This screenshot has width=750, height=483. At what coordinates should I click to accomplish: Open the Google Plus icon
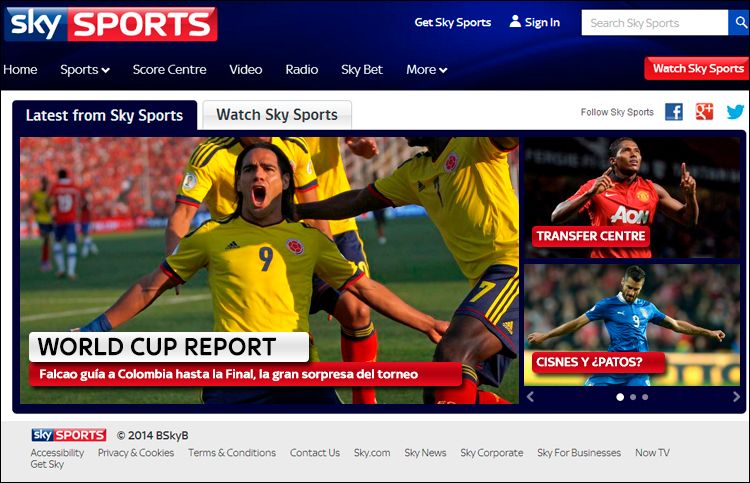(x=704, y=112)
